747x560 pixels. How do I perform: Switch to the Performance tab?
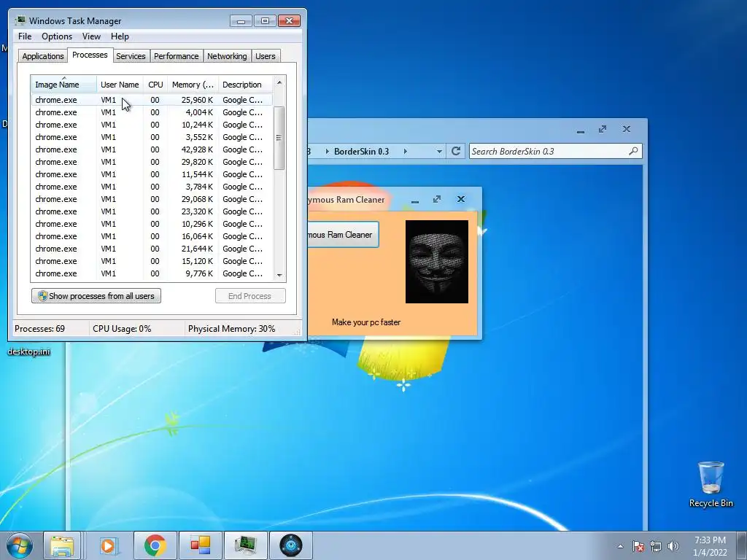(x=177, y=56)
